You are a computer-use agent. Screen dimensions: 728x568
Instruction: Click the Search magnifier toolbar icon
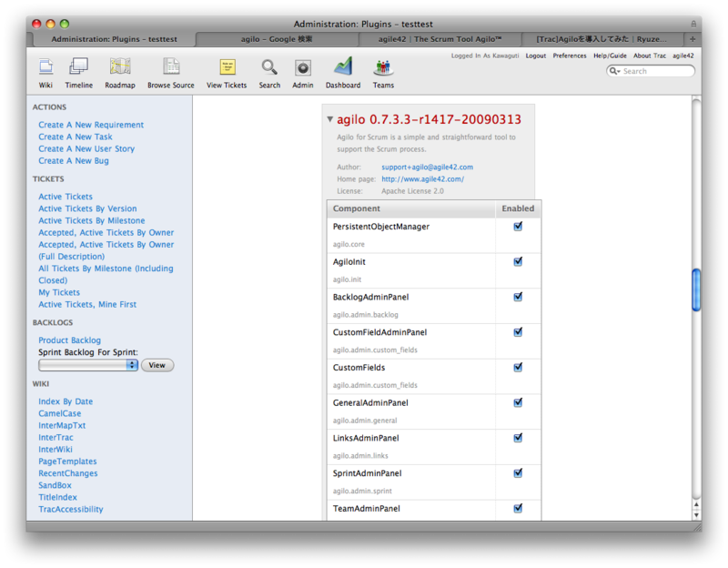click(269, 67)
